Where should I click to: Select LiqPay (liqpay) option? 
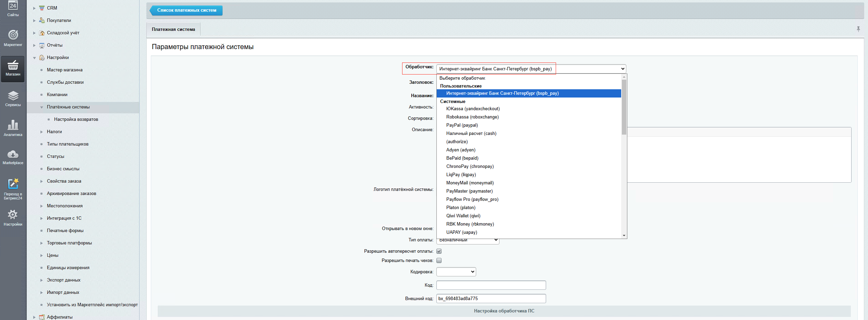click(x=529, y=175)
